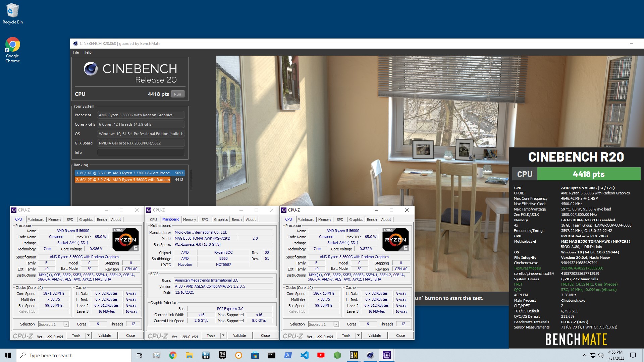Click the title bar icon of the Mainboard CPU-Z window
This screenshot has width=644, height=362.
[149, 210]
